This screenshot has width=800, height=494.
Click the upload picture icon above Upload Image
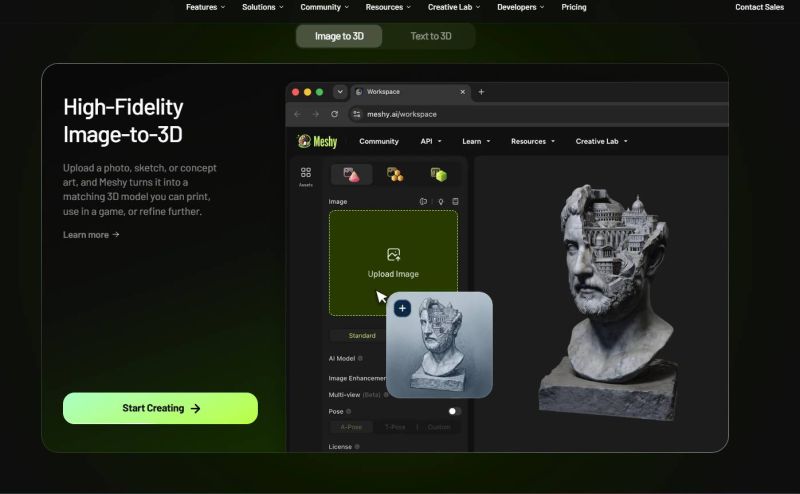pyautogui.click(x=393, y=254)
